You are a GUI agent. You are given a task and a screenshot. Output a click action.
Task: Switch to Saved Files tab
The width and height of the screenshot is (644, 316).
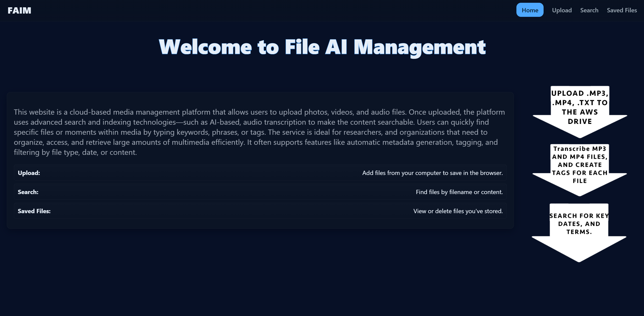622,10
